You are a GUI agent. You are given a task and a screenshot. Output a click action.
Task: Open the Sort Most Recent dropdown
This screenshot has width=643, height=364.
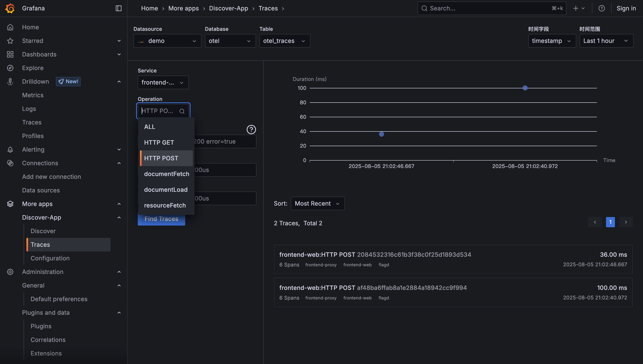coord(317,203)
